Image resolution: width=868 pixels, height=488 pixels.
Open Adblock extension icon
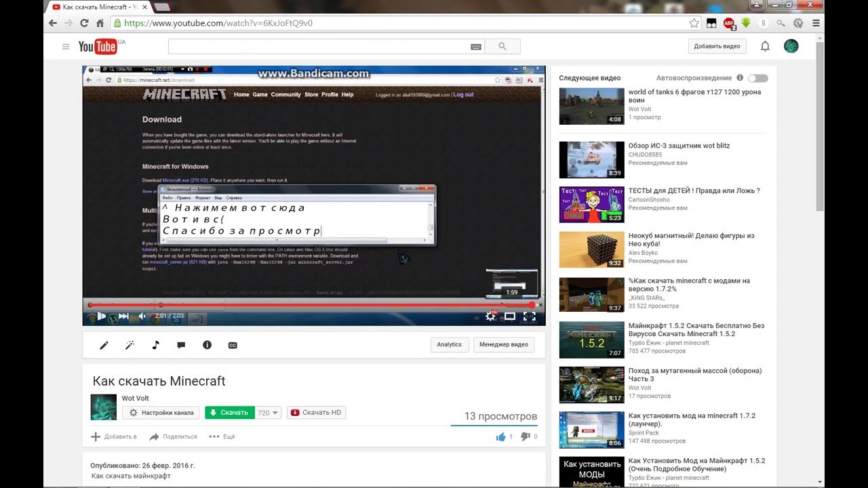(729, 23)
